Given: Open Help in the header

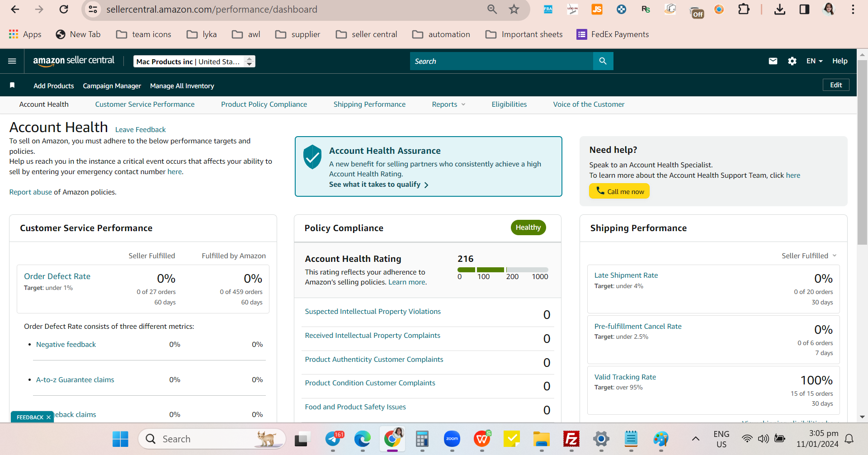Looking at the screenshot, I should [840, 61].
